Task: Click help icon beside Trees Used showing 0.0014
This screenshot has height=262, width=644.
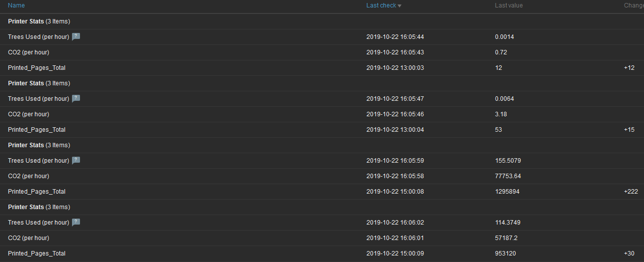Action: (x=76, y=36)
